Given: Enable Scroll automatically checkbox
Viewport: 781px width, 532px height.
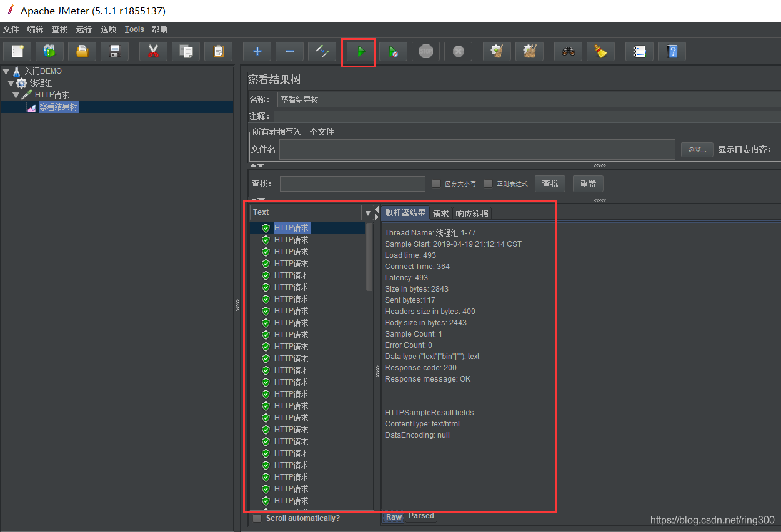Looking at the screenshot, I should click(257, 518).
